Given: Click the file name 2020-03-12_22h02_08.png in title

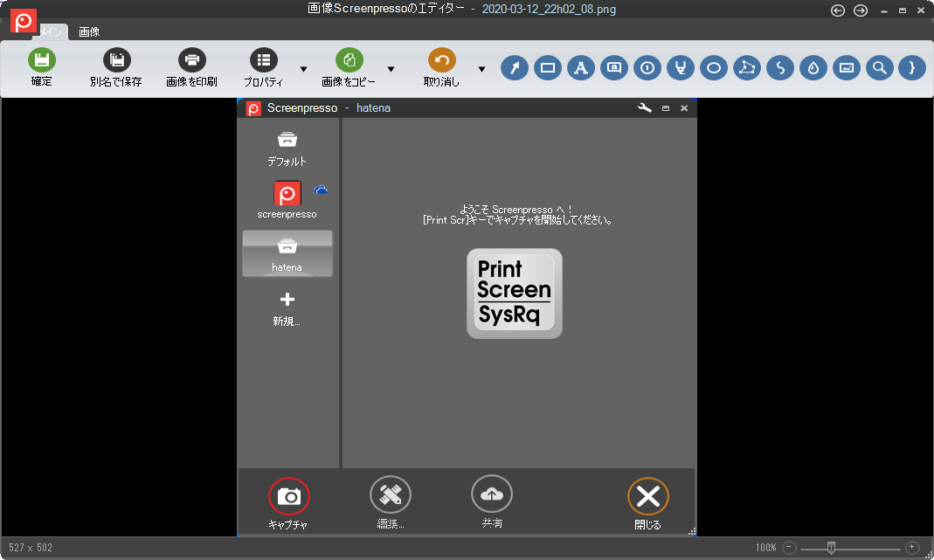Looking at the screenshot, I should click(549, 9).
